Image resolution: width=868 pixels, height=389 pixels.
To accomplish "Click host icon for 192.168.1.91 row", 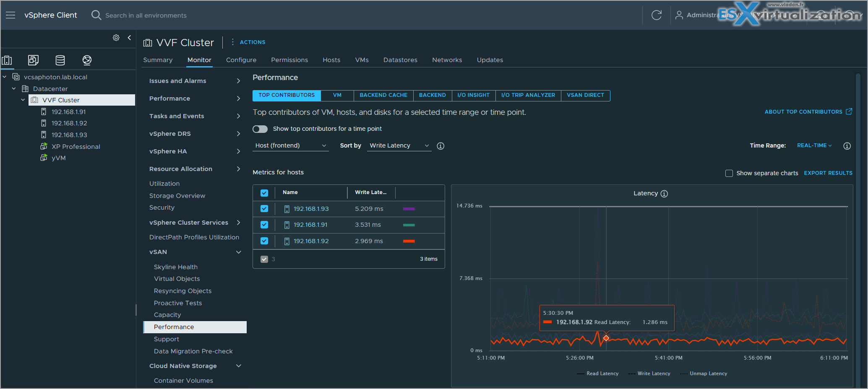I will 287,225.
